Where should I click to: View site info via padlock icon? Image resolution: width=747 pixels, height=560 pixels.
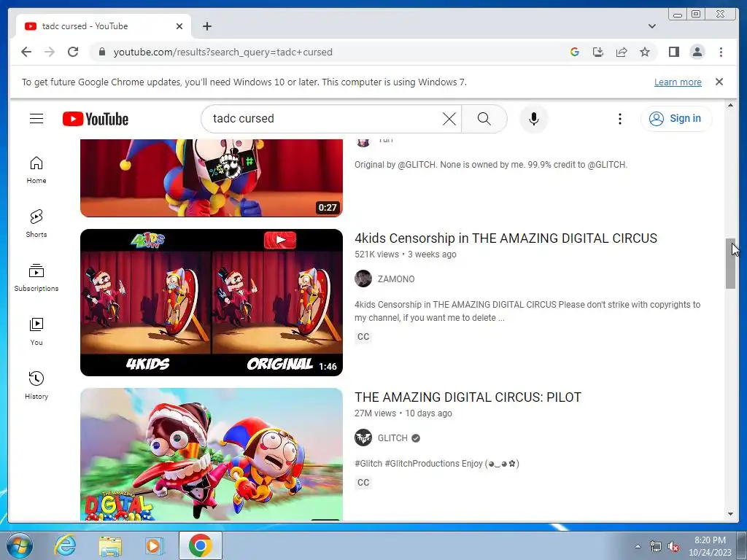pyautogui.click(x=101, y=52)
